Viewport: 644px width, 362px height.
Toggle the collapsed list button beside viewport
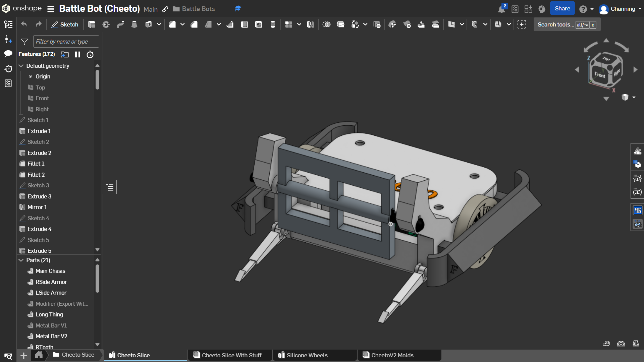click(110, 187)
